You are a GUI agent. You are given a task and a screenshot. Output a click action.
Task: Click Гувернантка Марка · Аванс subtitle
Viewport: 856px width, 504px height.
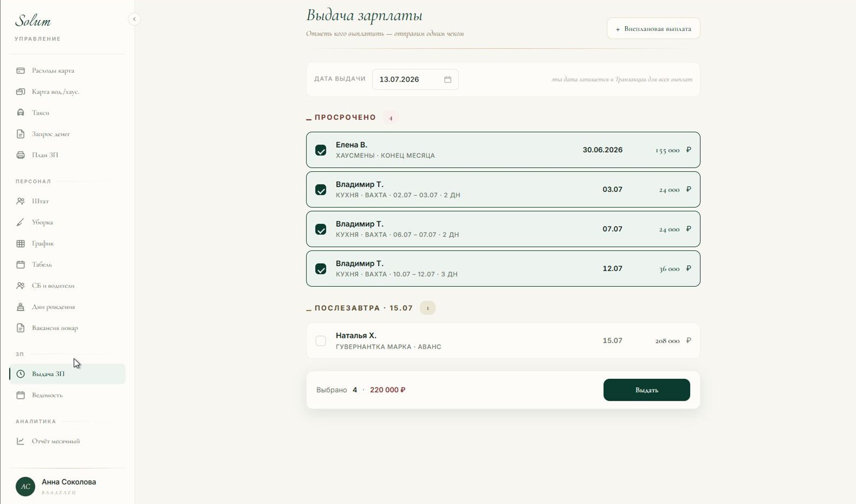pos(388,347)
